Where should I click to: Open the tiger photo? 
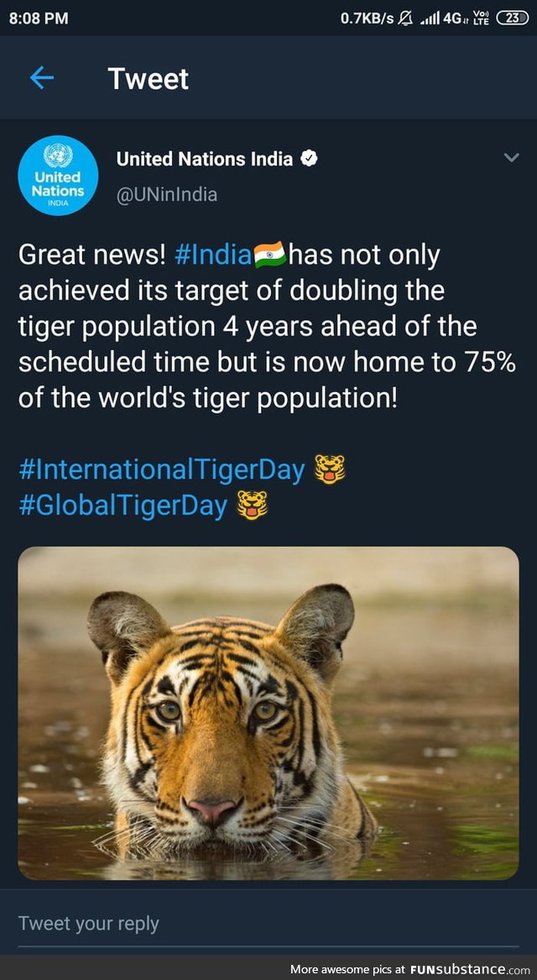[x=268, y=713]
